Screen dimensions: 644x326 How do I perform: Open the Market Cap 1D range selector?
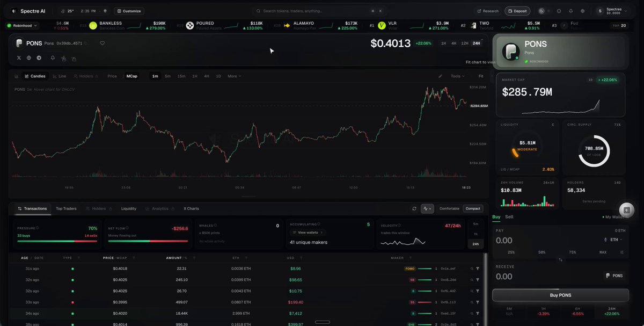(x=591, y=79)
